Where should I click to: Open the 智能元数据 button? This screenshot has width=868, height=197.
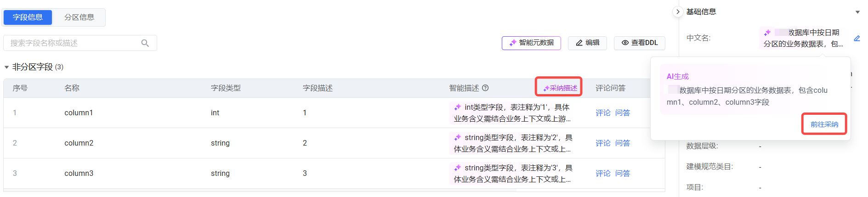pos(531,43)
